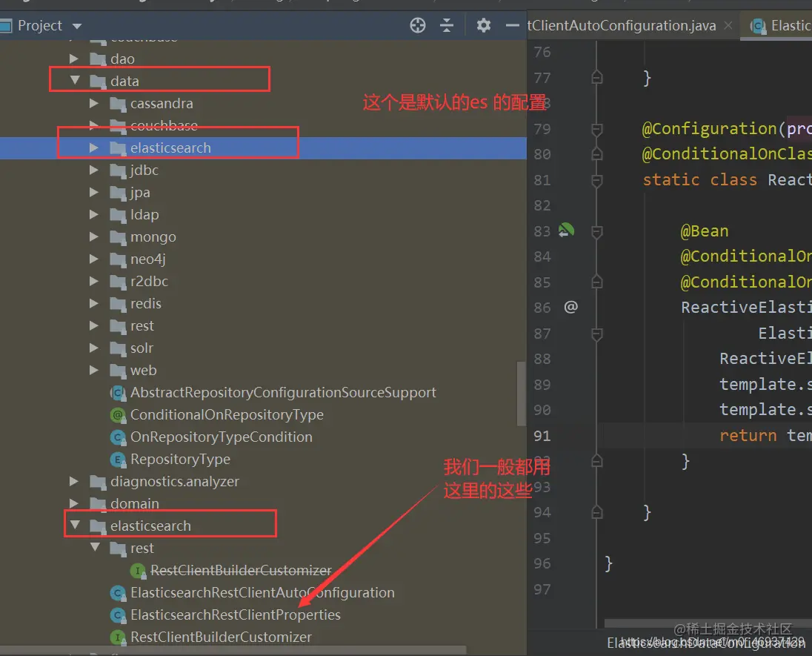The image size is (812, 656).
Task: Open ElasticsearchRestClientProperties in the tree
Action: [x=235, y=614]
